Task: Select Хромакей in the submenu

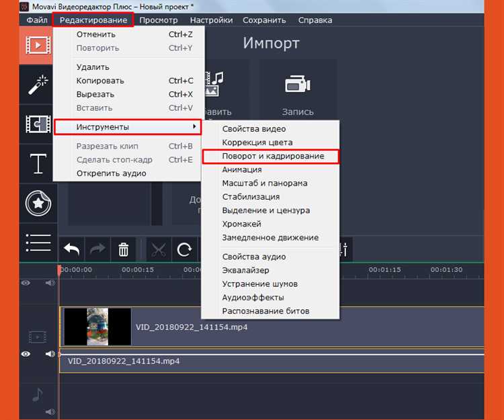Action: [x=270, y=224]
